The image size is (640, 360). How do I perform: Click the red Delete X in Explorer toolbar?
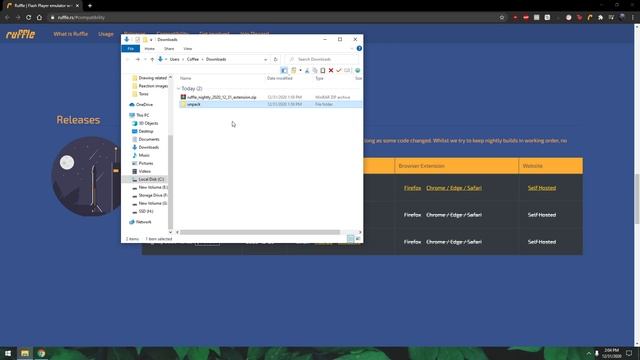(x=331, y=70)
